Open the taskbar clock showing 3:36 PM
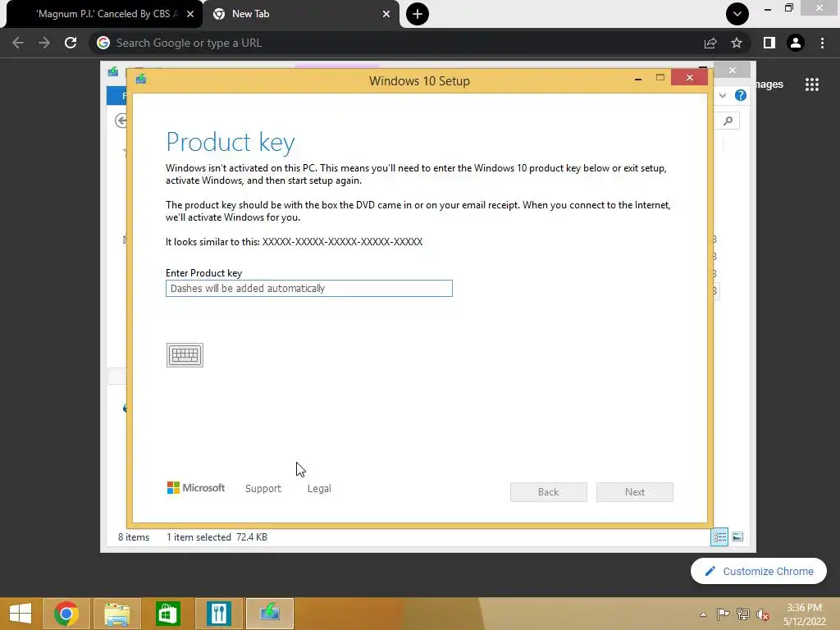Viewport: 840px width, 630px height. (804, 614)
